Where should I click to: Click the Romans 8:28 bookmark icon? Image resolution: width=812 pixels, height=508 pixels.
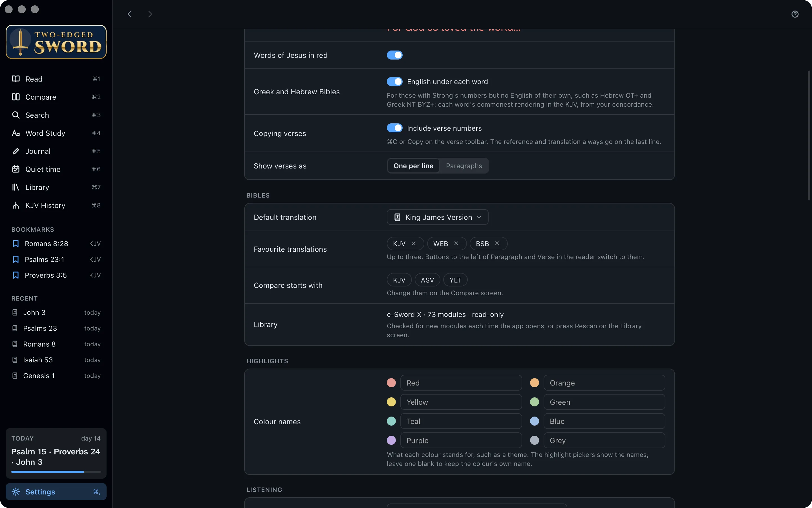click(x=16, y=244)
